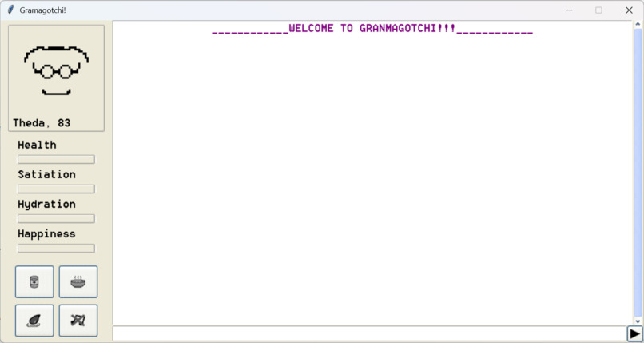Click the "Theda, 83" name label
This screenshot has height=343, width=644.
tap(42, 123)
